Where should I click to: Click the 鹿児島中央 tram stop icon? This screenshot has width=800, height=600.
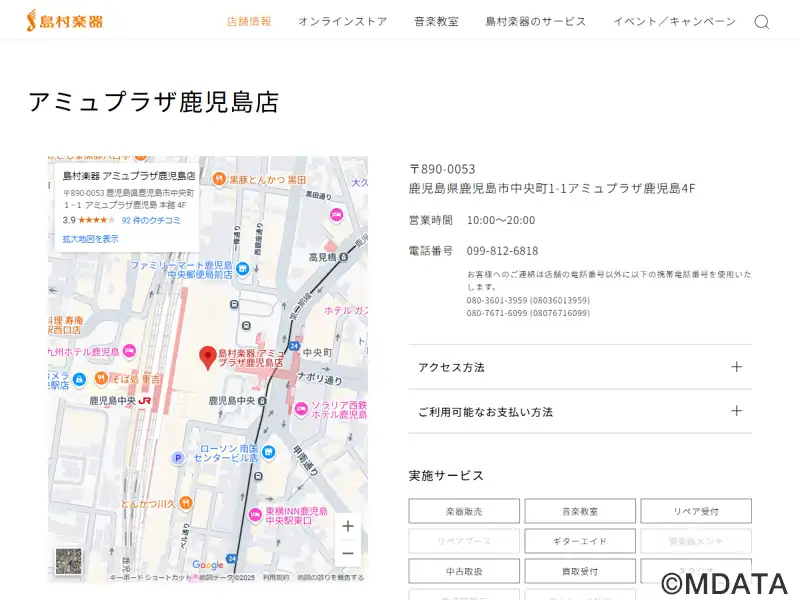click(x=262, y=401)
